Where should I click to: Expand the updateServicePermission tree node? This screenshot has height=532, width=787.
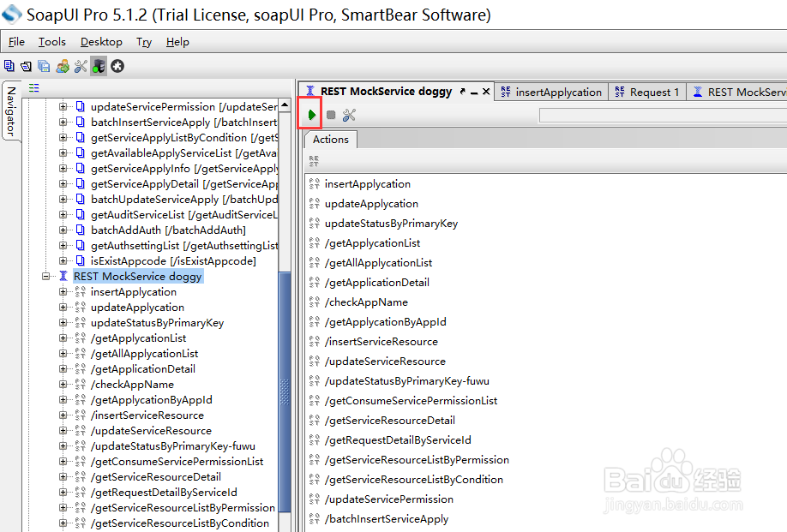pos(63,107)
